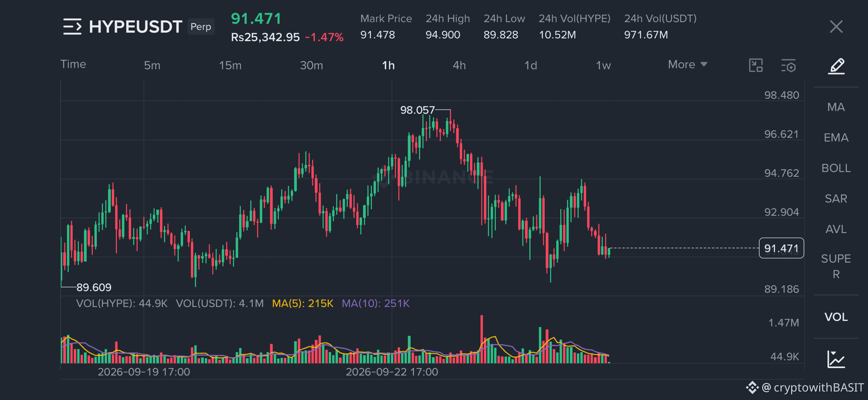The width and height of the screenshot is (868, 400).
Task: Select the Time chart view
Action: [x=73, y=64]
